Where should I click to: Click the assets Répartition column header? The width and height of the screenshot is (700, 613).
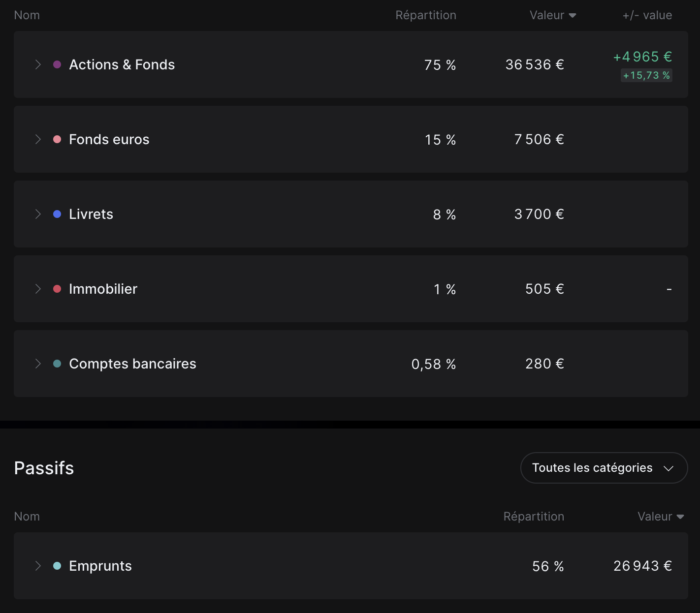click(426, 15)
